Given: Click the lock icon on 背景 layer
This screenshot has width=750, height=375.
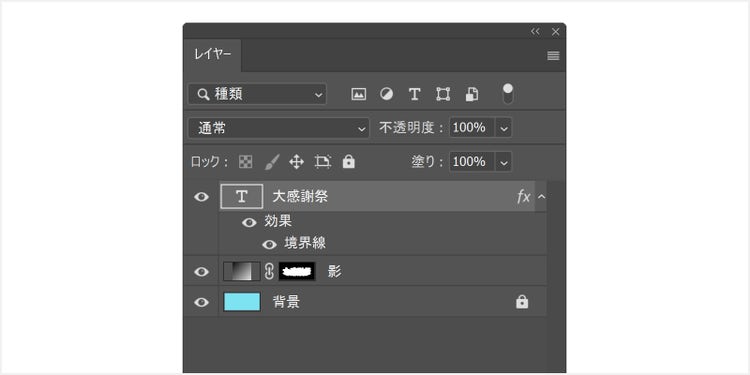Looking at the screenshot, I should click(522, 302).
